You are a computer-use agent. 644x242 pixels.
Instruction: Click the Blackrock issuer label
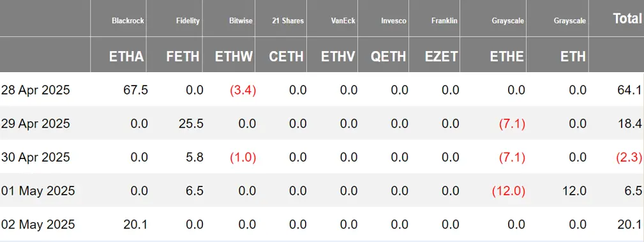[128, 20]
